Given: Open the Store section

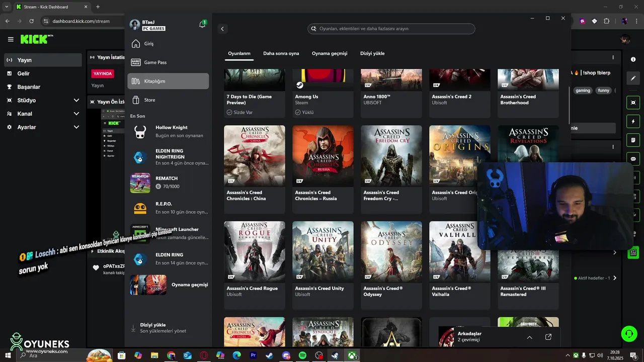Looking at the screenshot, I should pyautogui.click(x=168, y=100).
